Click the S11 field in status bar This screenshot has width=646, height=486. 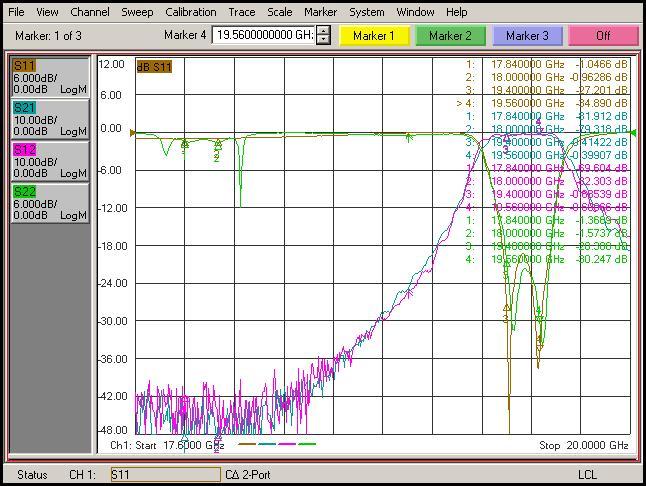(x=166, y=474)
